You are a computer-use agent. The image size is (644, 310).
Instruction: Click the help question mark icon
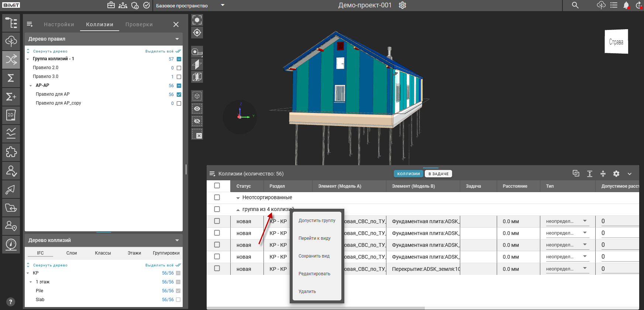pyautogui.click(x=11, y=302)
